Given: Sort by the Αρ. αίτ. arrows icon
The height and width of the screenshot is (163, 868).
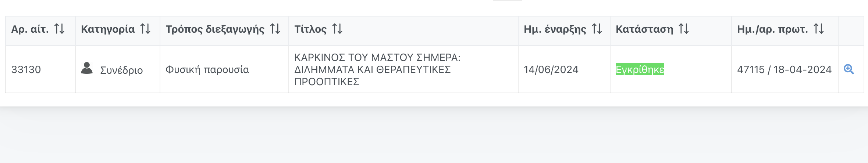Looking at the screenshot, I should click(59, 29).
